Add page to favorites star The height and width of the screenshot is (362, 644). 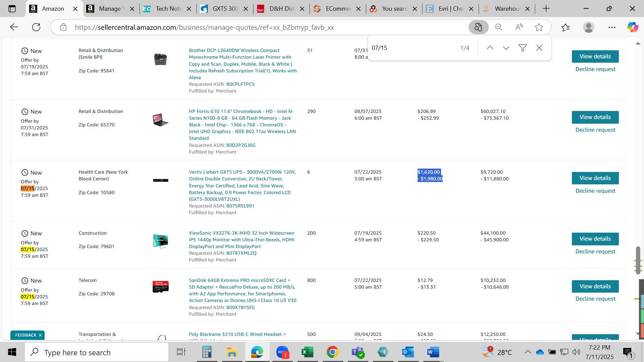[x=539, y=27]
